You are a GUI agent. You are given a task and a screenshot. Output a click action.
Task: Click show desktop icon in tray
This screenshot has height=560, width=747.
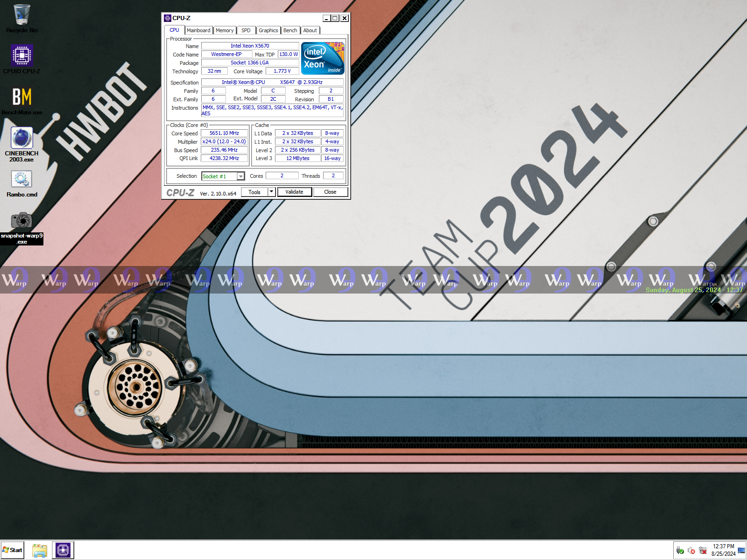tap(741, 551)
